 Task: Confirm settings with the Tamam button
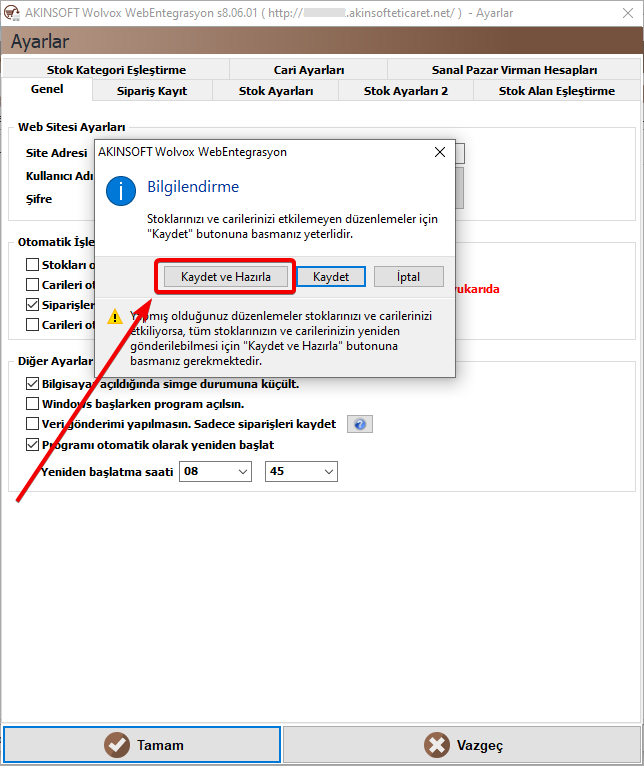(x=142, y=745)
